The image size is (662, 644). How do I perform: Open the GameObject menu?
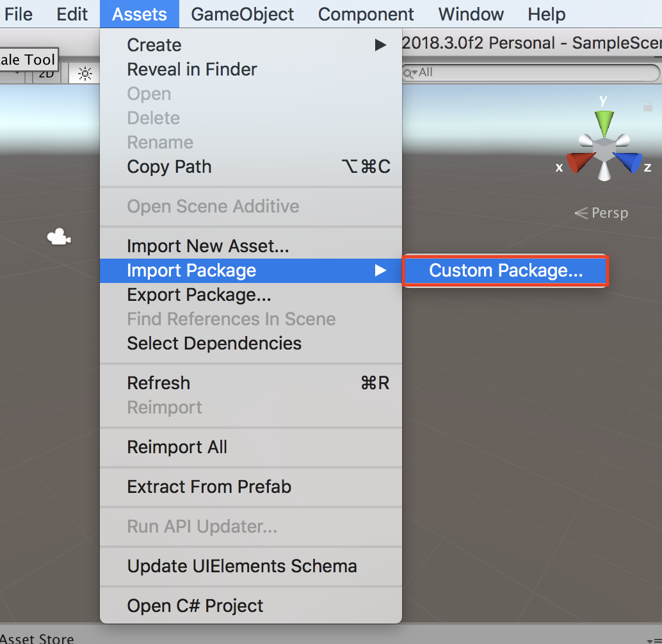242,14
